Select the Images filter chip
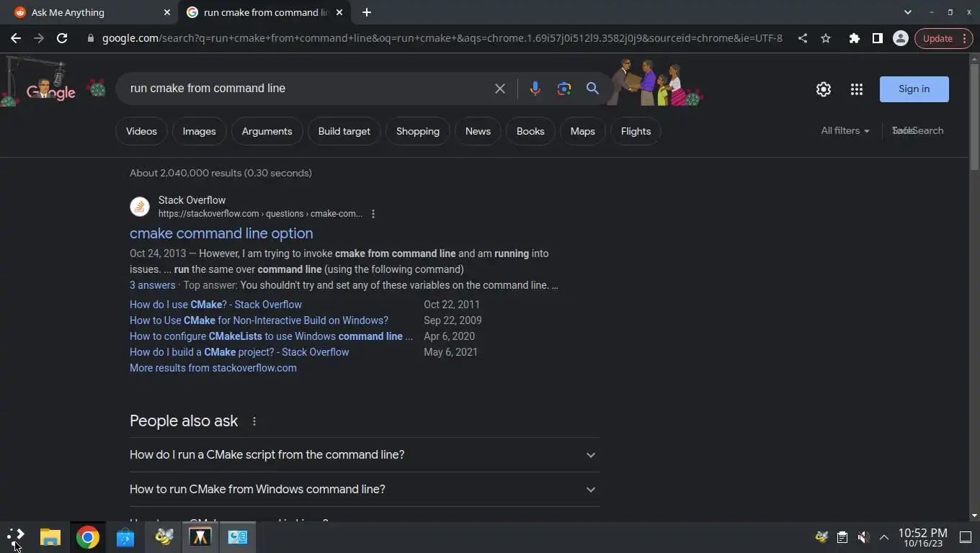 199,131
